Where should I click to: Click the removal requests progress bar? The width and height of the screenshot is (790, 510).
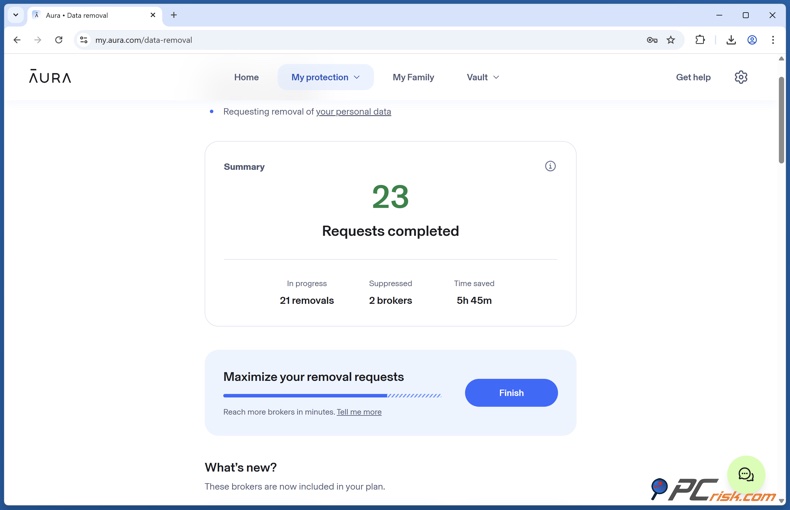pos(331,396)
